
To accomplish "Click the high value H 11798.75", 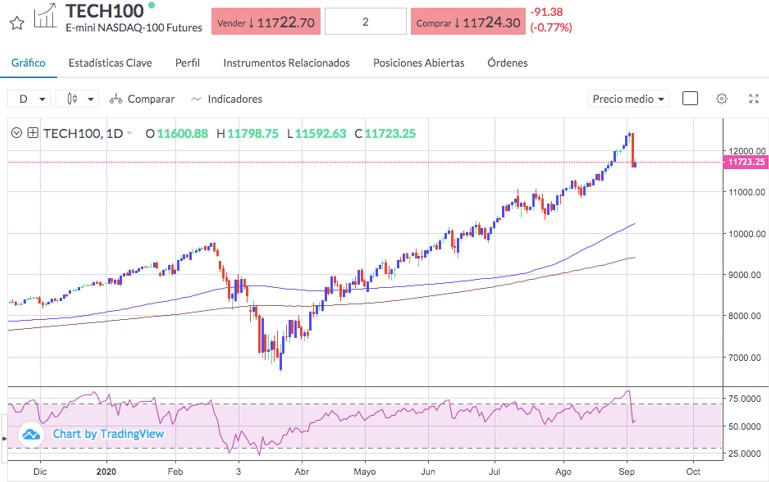I will coord(247,134).
